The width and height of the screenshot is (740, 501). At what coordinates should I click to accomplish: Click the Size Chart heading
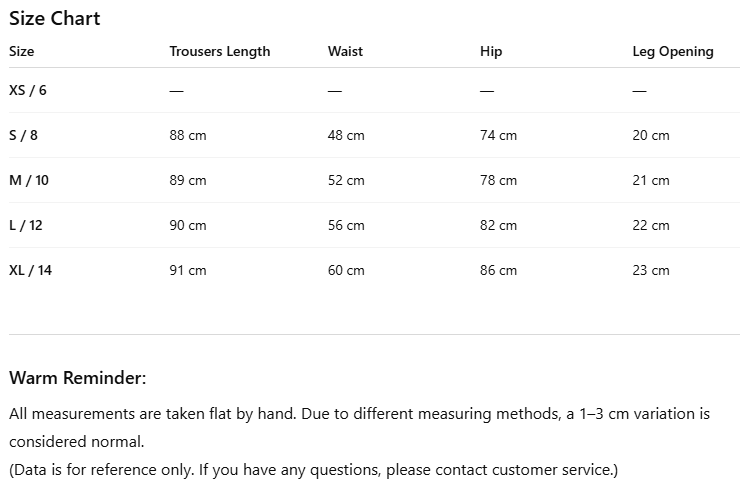pyautogui.click(x=54, y=19)
